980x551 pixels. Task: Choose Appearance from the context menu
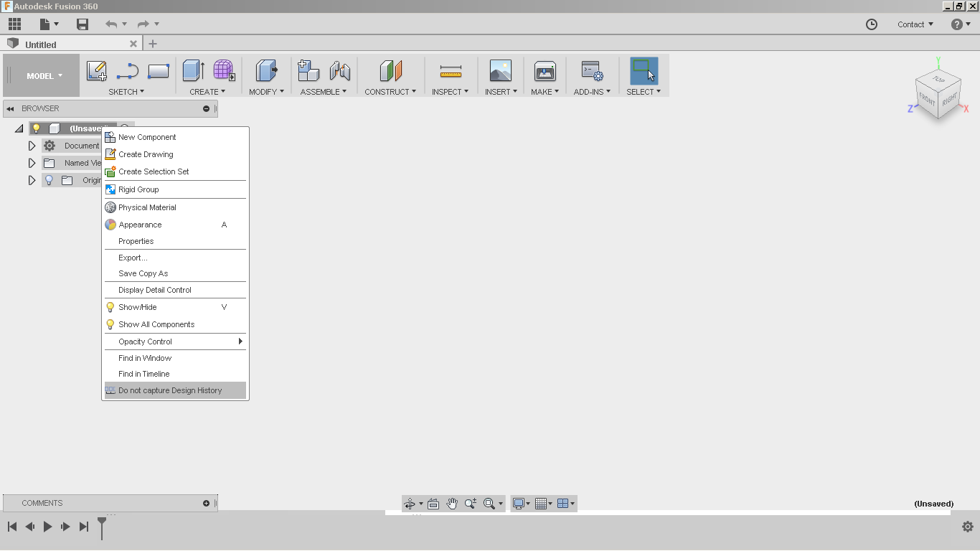coord(175,225)
